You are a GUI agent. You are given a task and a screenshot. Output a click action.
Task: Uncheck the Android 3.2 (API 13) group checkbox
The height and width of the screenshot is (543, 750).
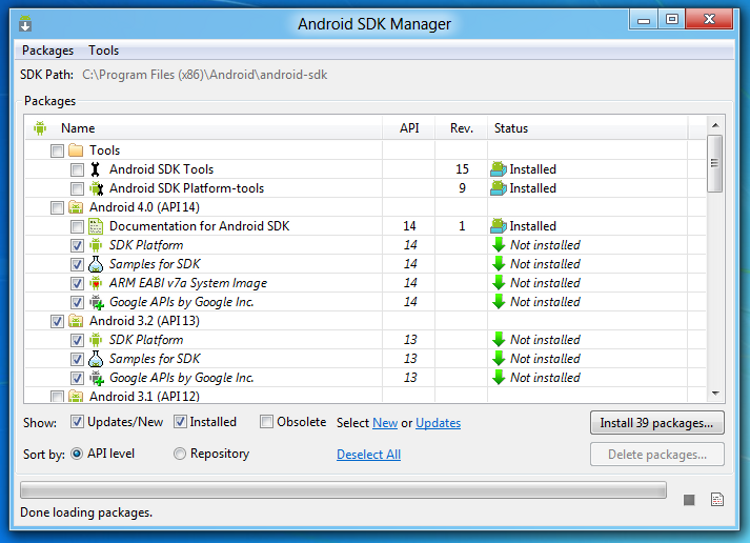click(x=57, y=321)
